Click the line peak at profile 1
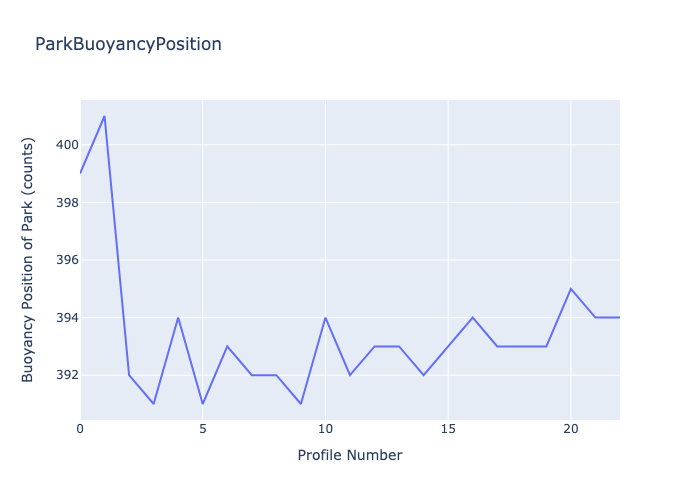The height and width of the screenshot is (500, 700). [104, 116]
